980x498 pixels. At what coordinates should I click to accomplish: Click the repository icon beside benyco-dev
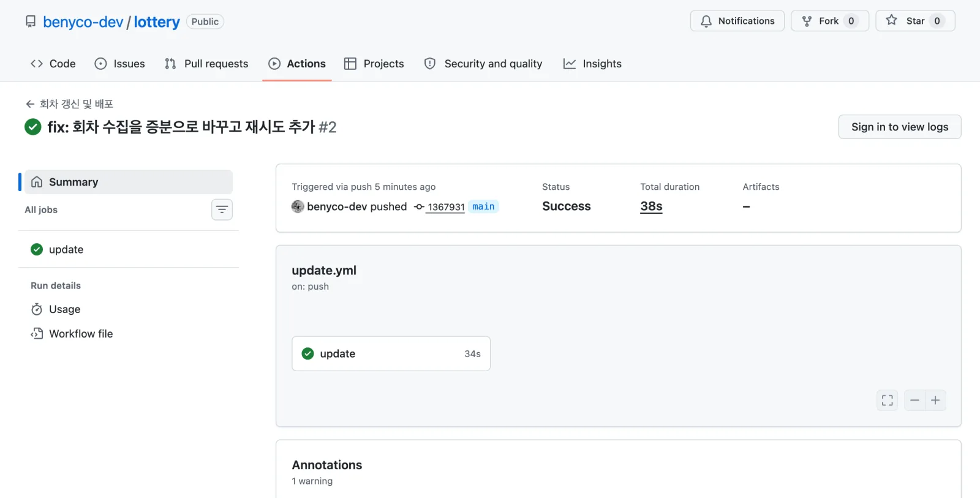[31, 22]
